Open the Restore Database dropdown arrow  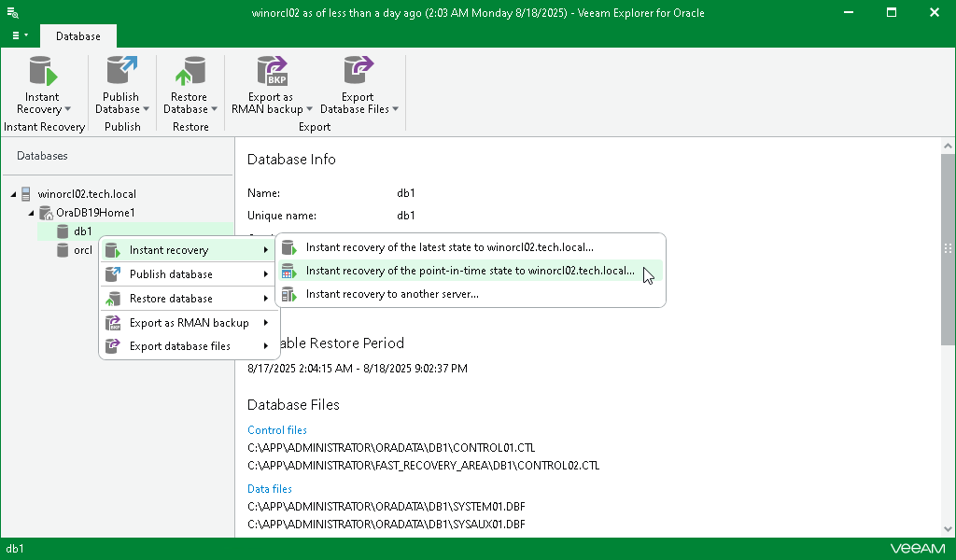pyautogui.click(x=213, y=109)
